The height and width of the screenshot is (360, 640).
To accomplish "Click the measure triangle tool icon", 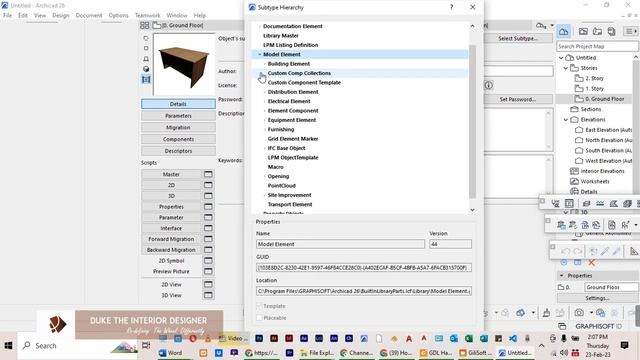I will [x=633, y=251].
